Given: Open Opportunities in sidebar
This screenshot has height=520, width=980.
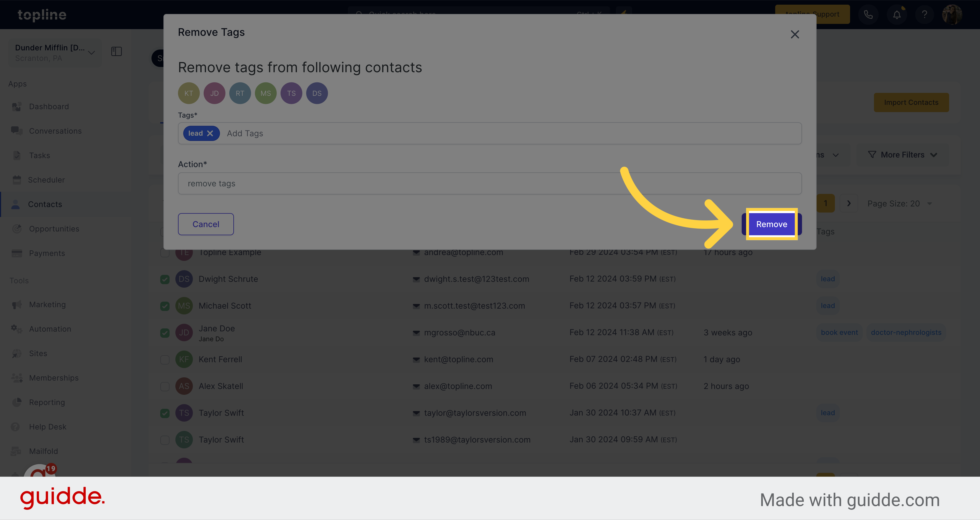Looking at the screenshot, I should (x=54, y=228).
